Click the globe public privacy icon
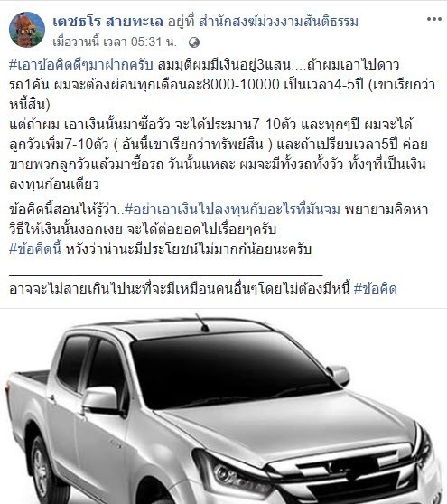The width and height of the screenshot is (447, 504). coord(194,42)
